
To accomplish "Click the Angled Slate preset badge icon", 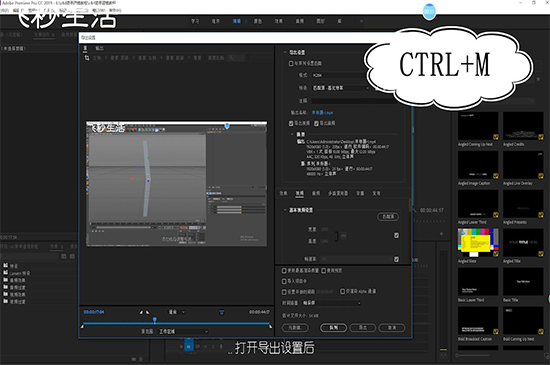I will [495, 254].
